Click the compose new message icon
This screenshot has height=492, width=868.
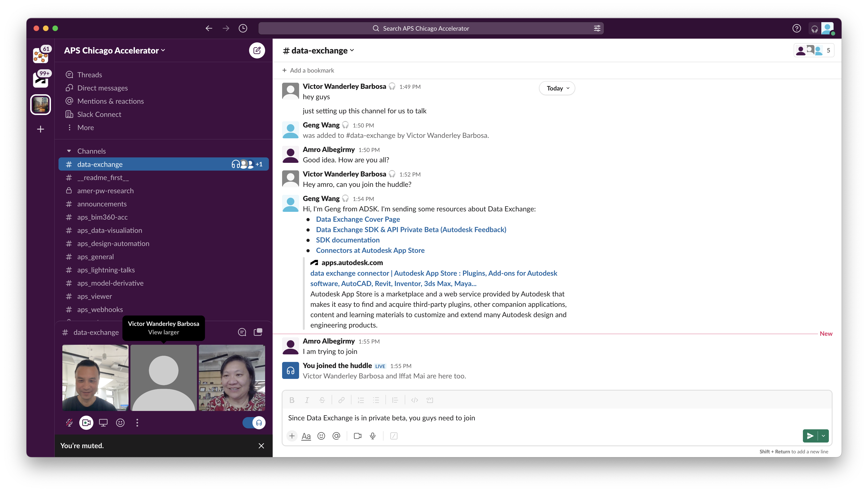(x=257, y=50)
